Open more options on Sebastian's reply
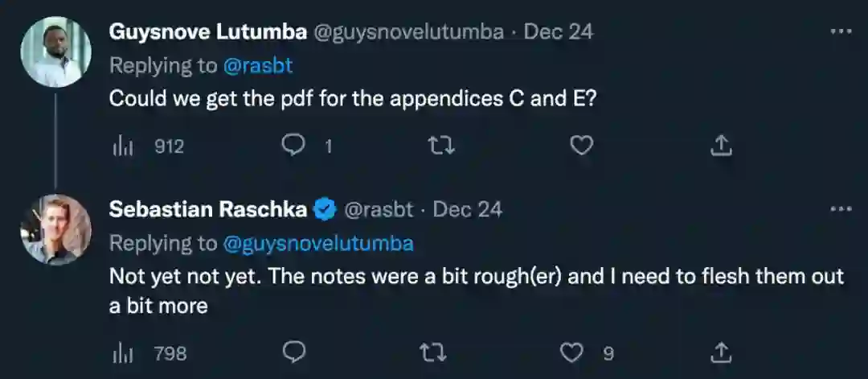This screenshot has height=379, width=868. pos(840,209)
